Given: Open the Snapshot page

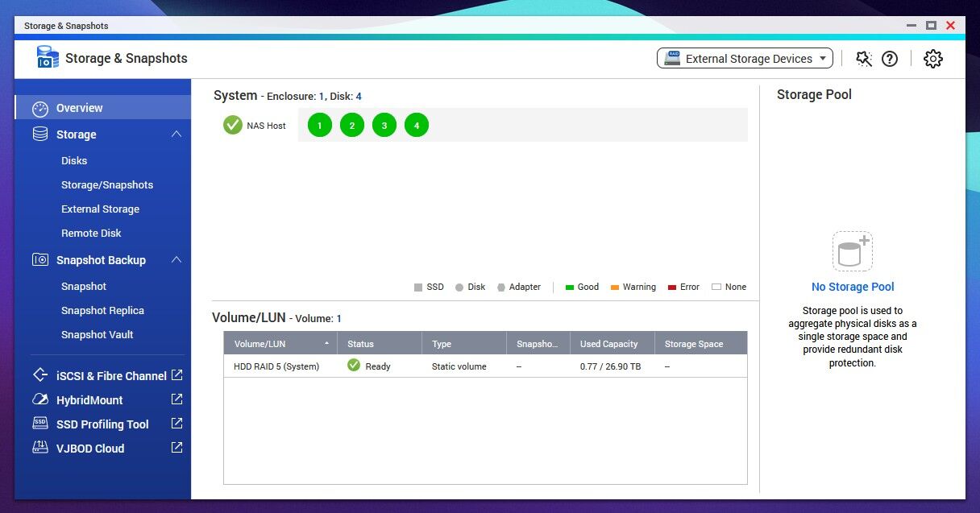Looking at the screenshot, I should (x=84, y=286).
